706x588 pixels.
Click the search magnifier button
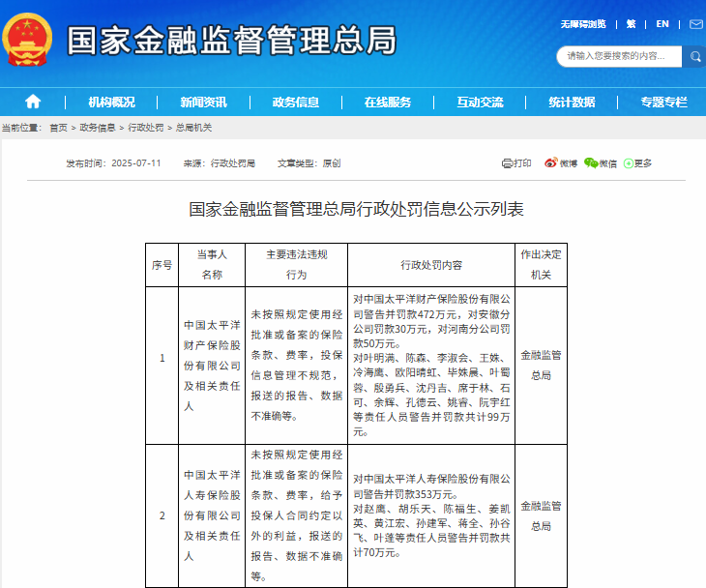695,57
